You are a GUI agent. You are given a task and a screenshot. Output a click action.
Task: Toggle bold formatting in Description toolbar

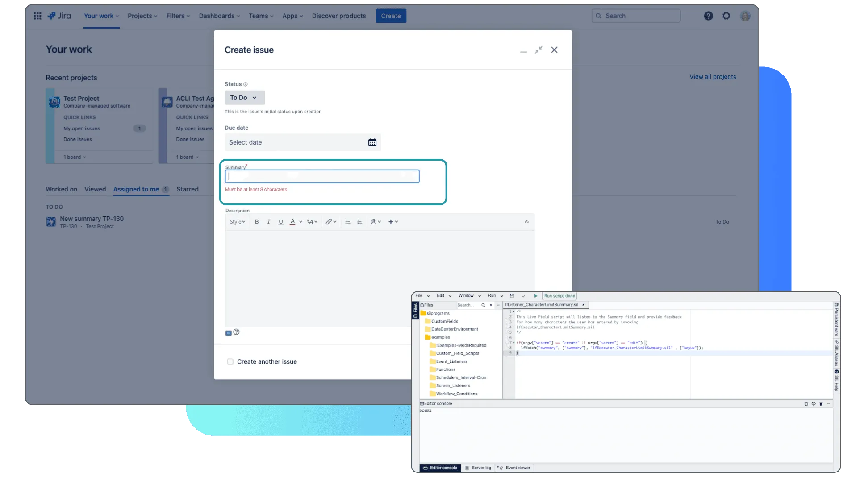click(x=257, y=222)
